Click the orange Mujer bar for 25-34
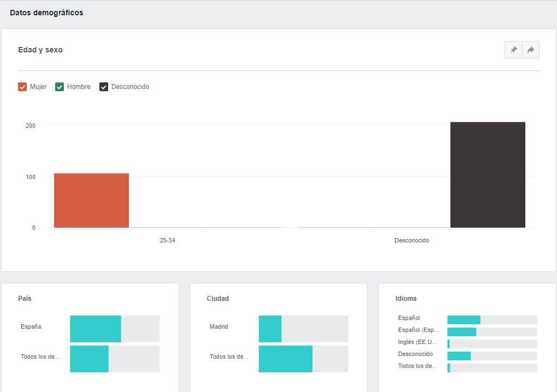The image size is (557, 392). 91,200
